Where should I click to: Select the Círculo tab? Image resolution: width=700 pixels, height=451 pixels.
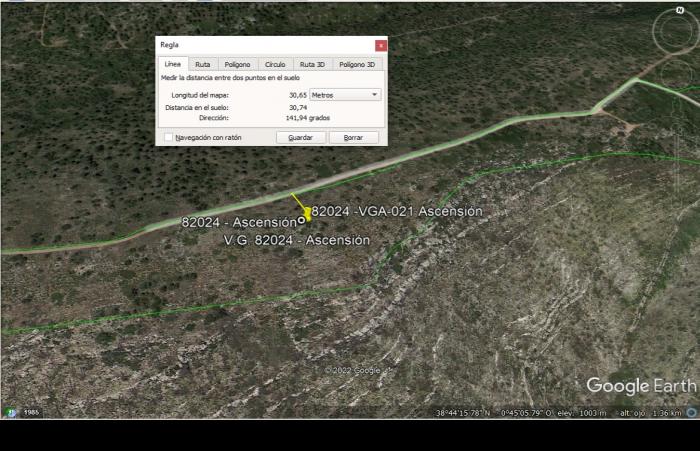[275, 64]
